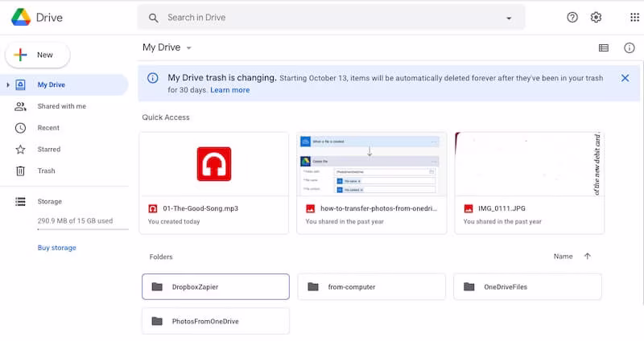Click the search magnifier icon
The image size is (644, 341).
pos(153,18)
